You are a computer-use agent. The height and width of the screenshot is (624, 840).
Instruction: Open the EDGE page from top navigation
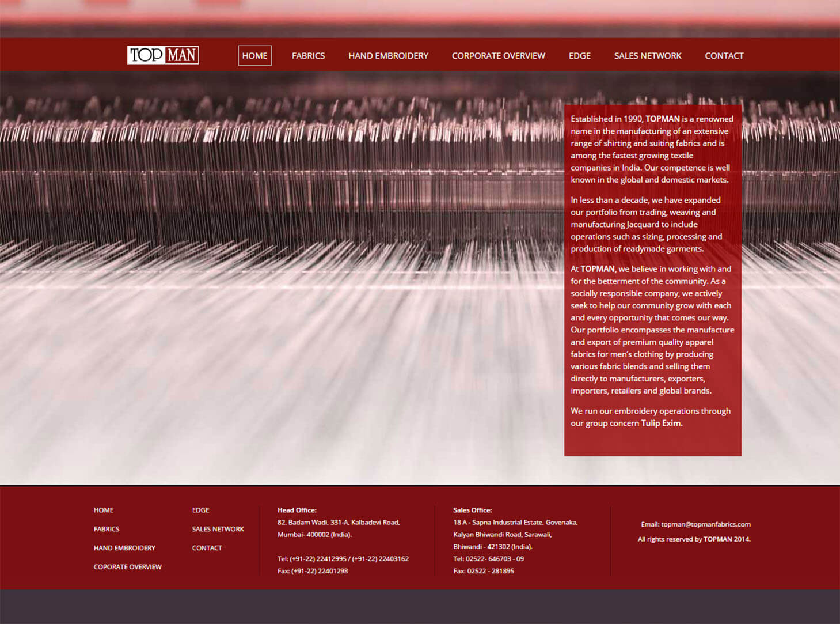coord(579,56)
